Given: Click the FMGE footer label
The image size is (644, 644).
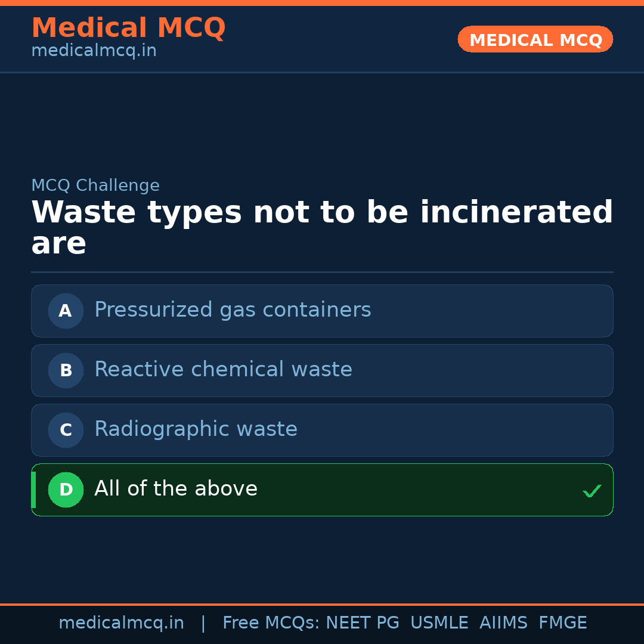Looking at the screenshot, I should [562, 623].
